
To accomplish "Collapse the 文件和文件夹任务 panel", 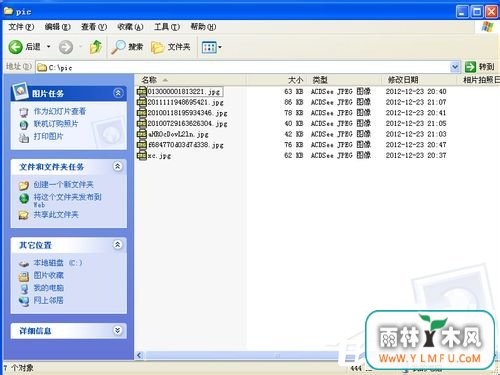I will coord(118,166).
